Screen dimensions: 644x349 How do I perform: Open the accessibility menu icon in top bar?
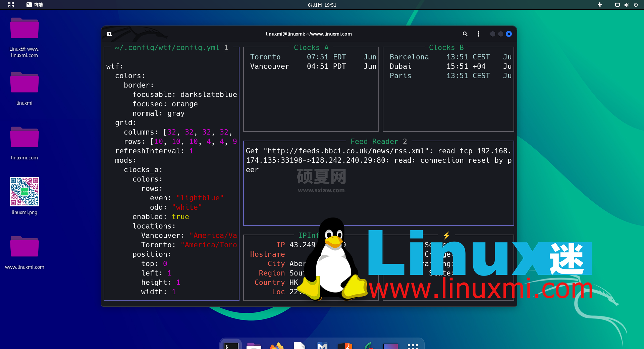600,5
